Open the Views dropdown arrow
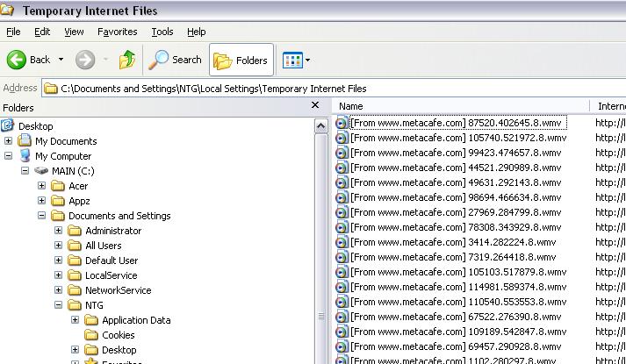Viewport: 626px width, 364px height. tap(307, 61)
